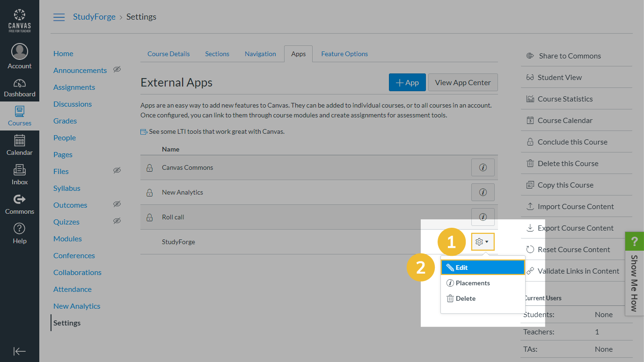Open People in course menu
This screenshot has height=362, width=644.
[x=65, y=138]
